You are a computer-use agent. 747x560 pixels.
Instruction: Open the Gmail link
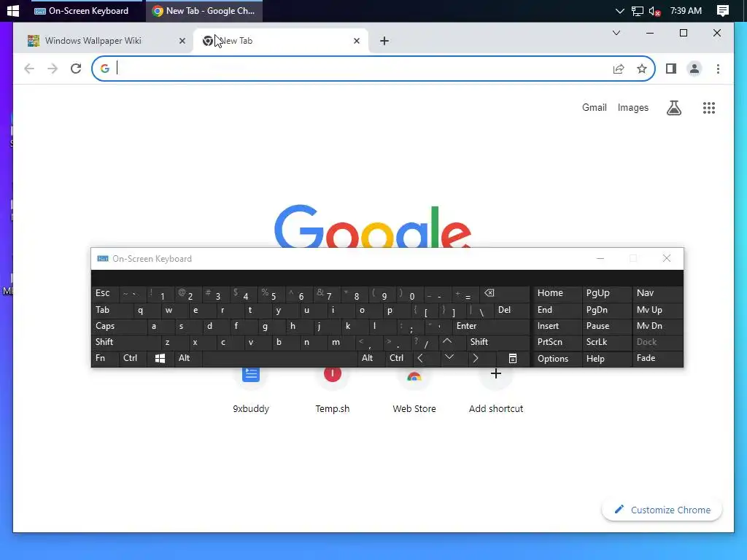tap(594, 108)
